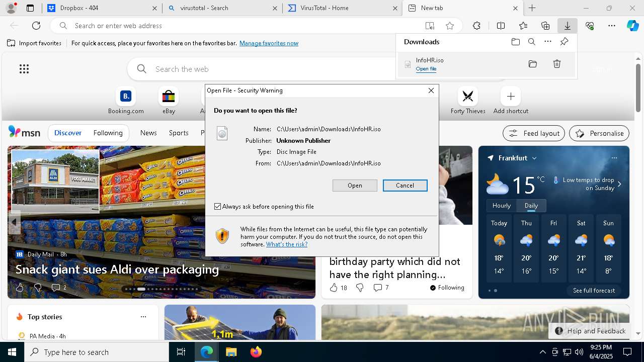Image resolution: width=644 pixels, height=362 pixels.
Task: Open File Explorer from taskbar
Action: [x=231, y=352]
